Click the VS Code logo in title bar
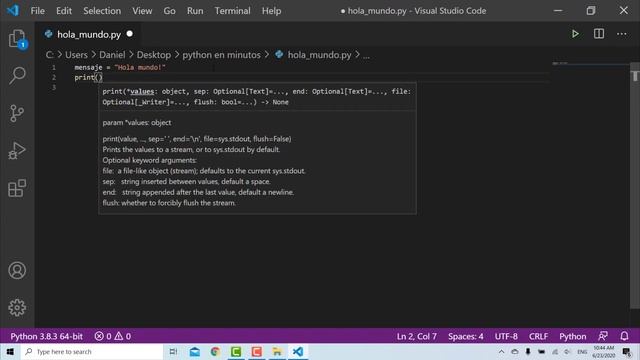The height and width of the screenshot is (360, 640). [13, 10]
